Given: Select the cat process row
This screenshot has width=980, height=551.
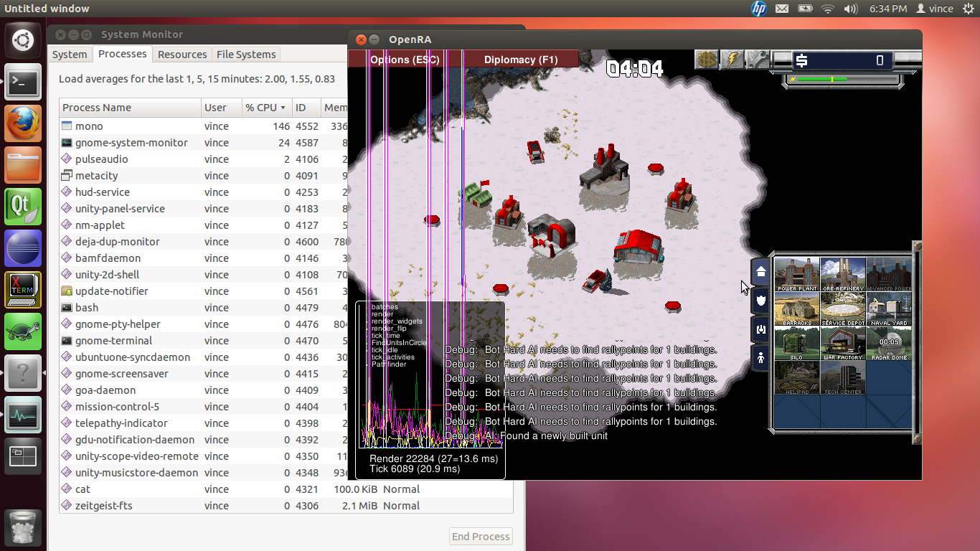Looking at the screenshot, I should pos(286,489).
